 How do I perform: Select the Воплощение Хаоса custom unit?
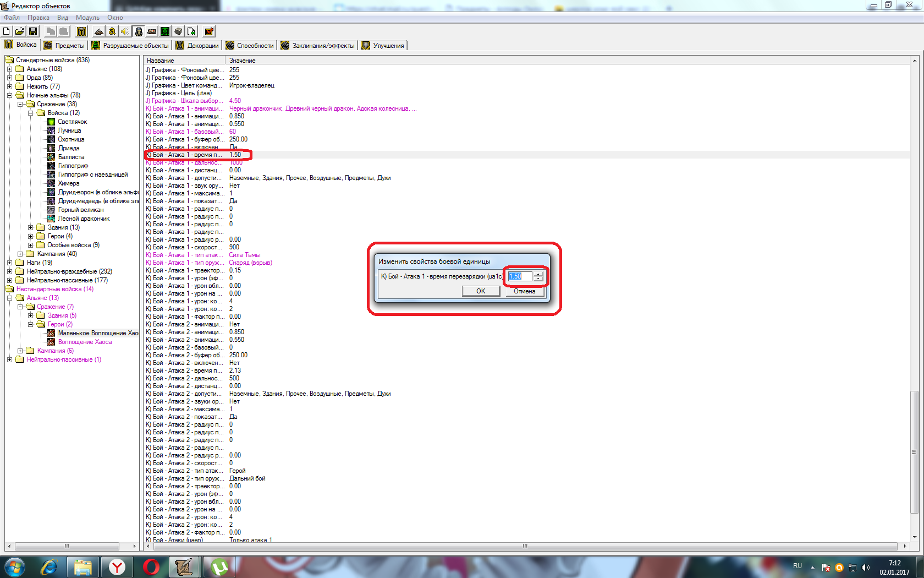coord(85,342)
